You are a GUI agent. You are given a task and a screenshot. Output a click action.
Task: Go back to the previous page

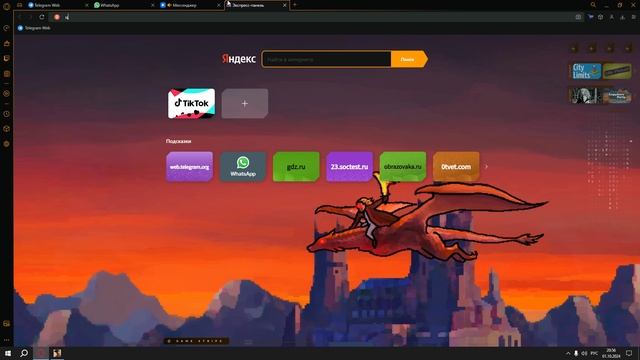point(20,17)
